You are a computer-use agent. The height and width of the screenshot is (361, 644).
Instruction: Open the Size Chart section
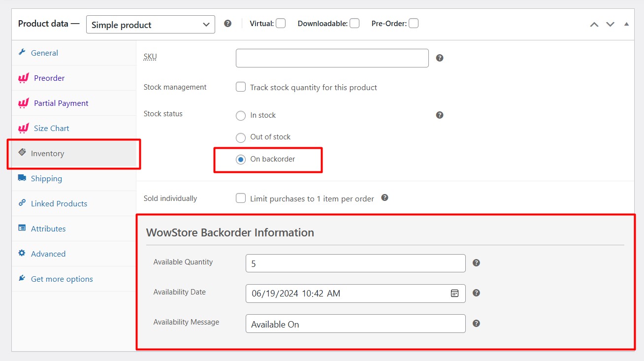(x=51, y=128)
